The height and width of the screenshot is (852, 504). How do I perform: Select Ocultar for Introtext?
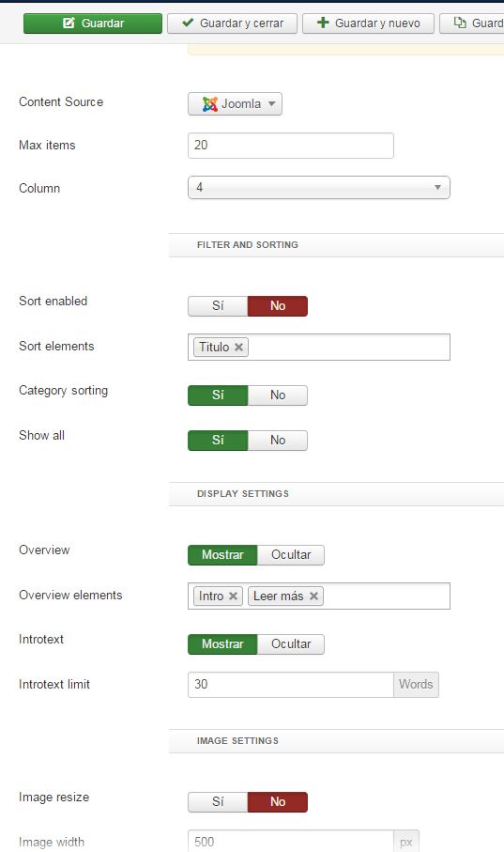(291, 643)
